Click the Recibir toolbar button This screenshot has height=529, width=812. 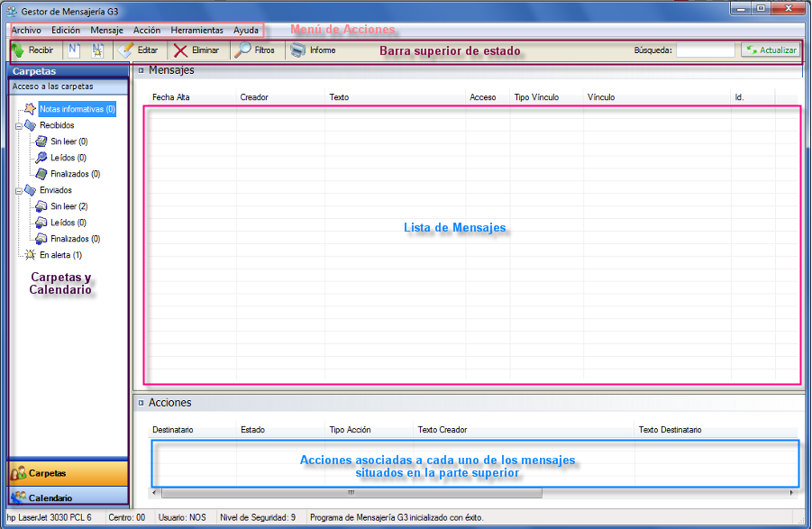coord(33,50)
